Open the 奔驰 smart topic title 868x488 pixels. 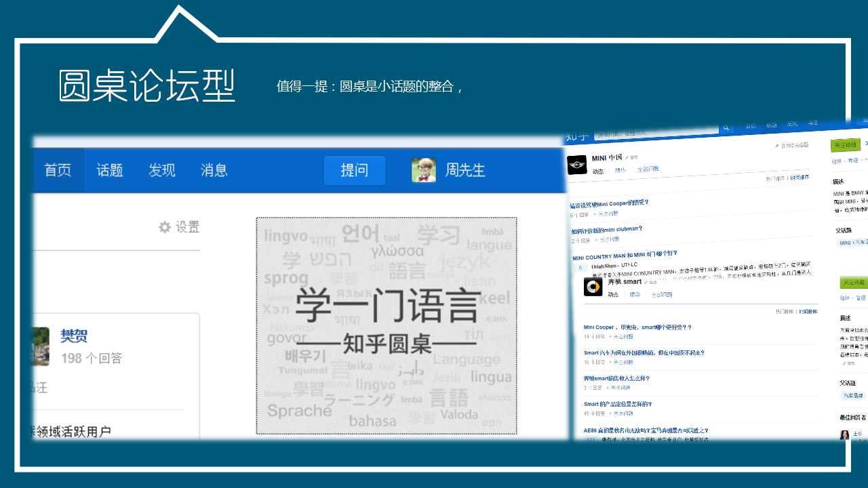point(625,281)
